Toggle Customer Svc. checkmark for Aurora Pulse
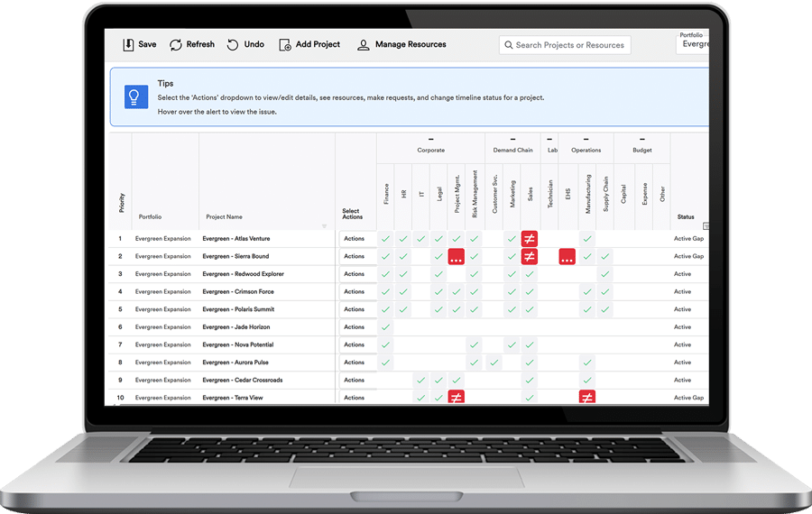 494,363
